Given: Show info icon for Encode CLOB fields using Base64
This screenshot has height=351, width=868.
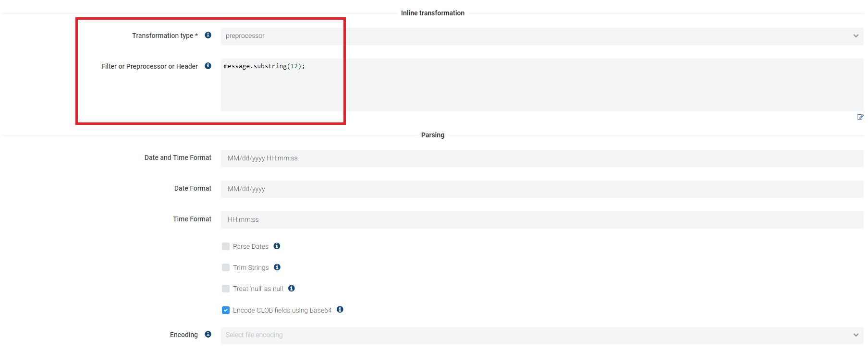Looking at the screenshot, I should (340, 309).
